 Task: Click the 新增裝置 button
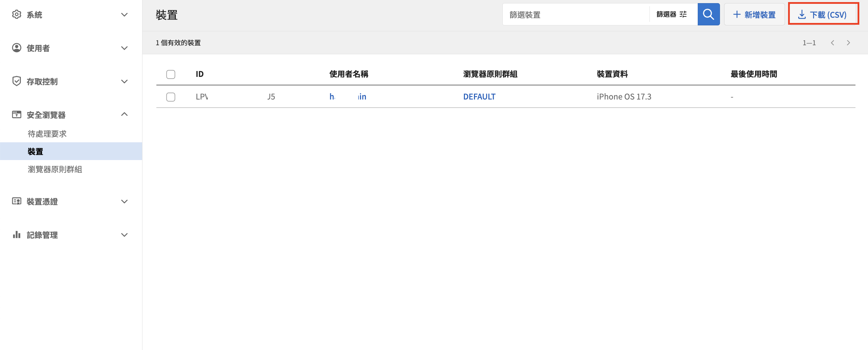[x=754, y=14]
